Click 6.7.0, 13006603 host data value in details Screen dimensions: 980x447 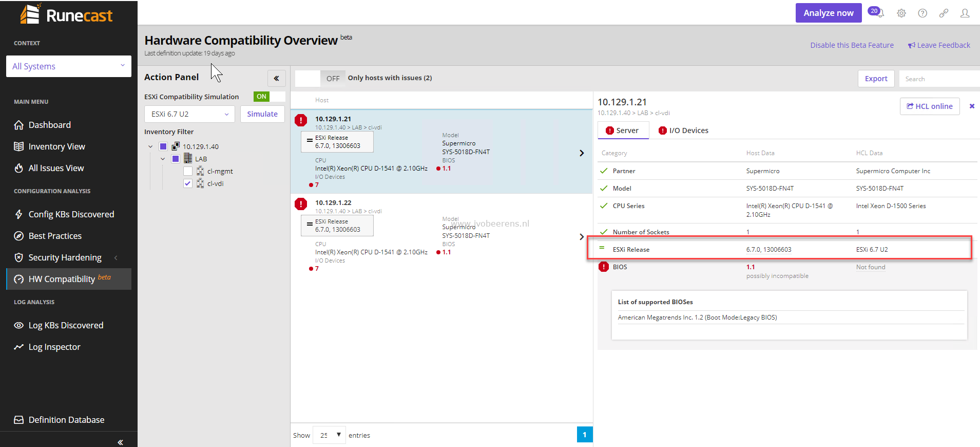pyautogui.click(x=768, y=250)
